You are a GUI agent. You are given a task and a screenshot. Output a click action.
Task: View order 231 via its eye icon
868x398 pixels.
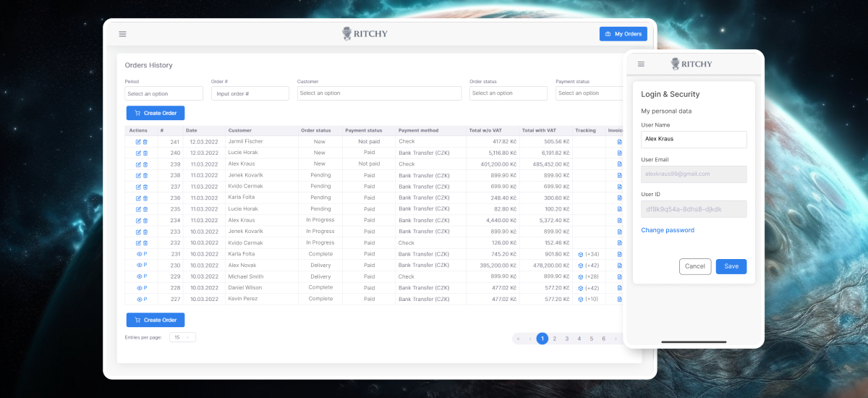point(139,254)
